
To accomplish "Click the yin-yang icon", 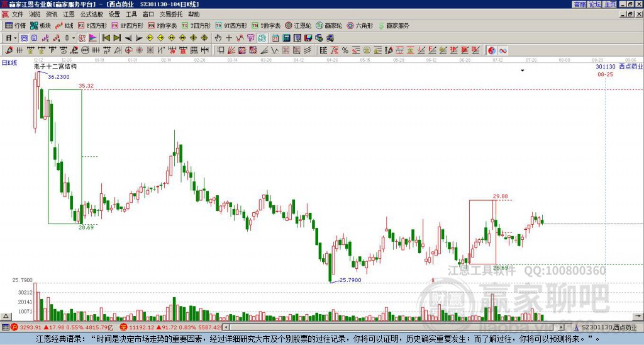I will 492,50.
